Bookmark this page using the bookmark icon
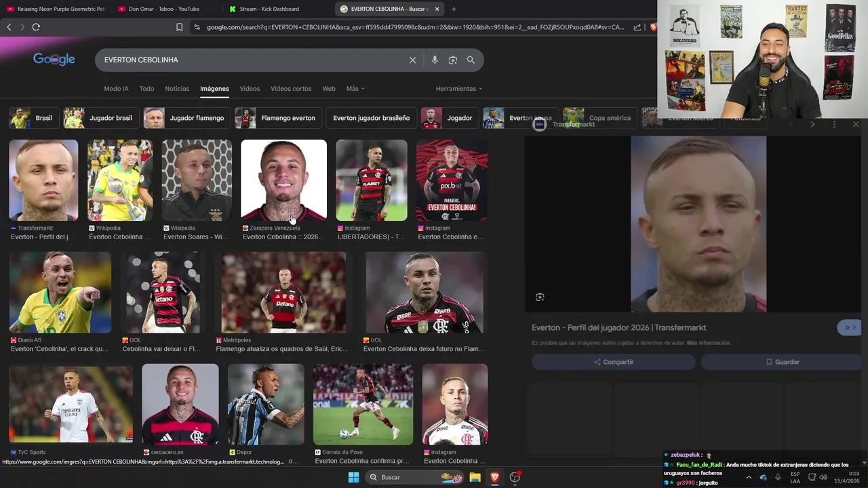The width and height of the screenshot is (868, 488). [179, 27]
